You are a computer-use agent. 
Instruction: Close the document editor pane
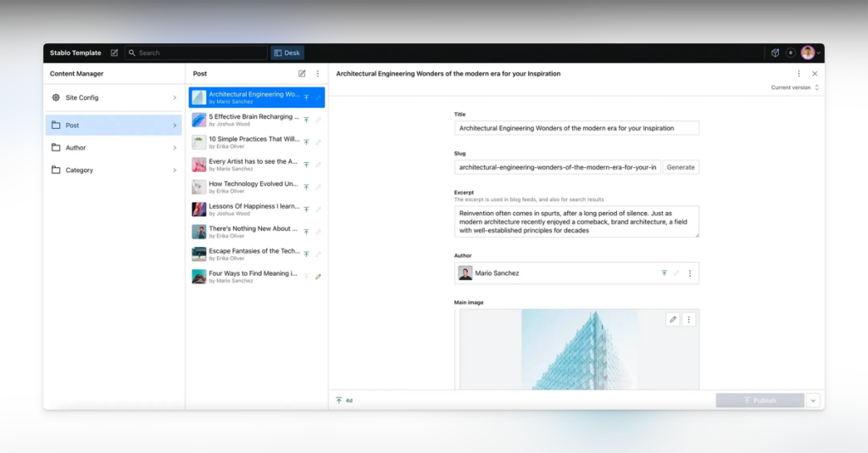click(815, 74)
